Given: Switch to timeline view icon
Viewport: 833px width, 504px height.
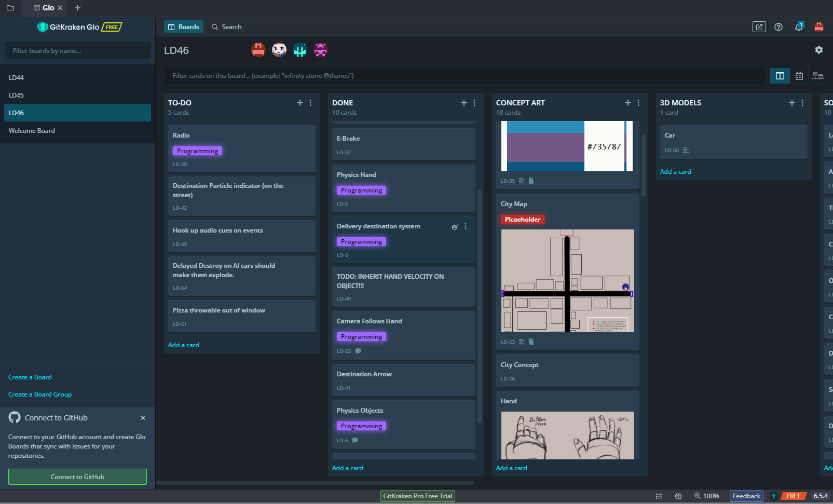Looking at the screenshot, I should [x=818, y=76].
